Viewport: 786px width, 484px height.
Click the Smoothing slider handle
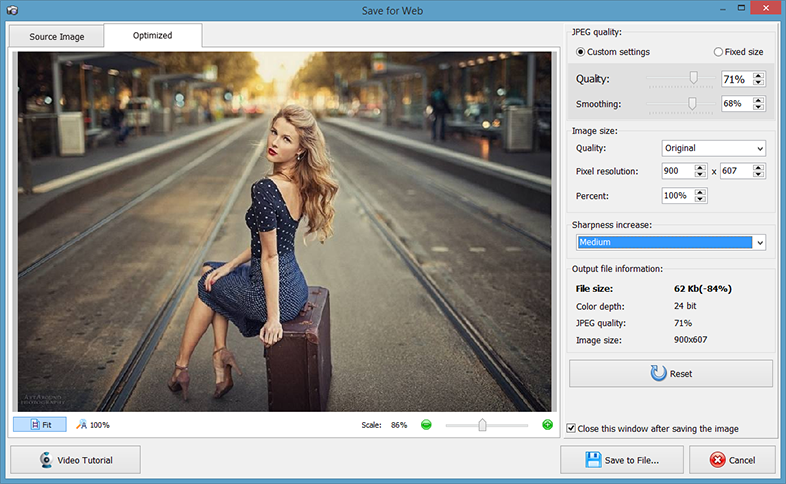point(692,103)
